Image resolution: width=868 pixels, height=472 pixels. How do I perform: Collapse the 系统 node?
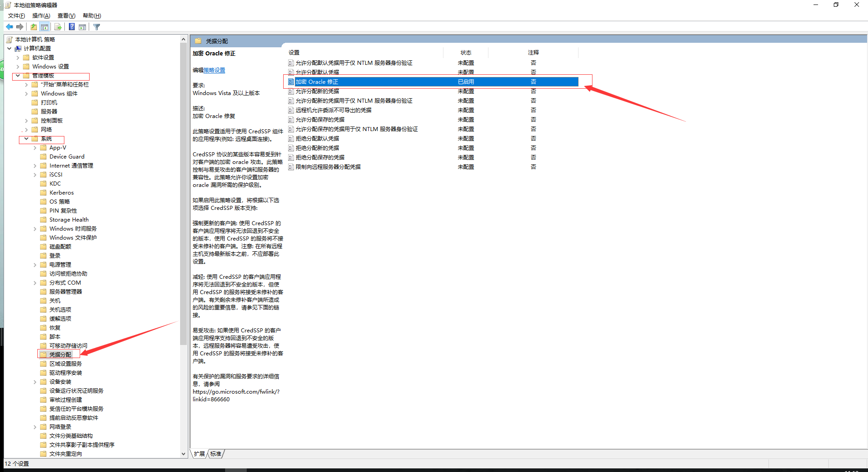pyautogui.click(x=26, y=139)
